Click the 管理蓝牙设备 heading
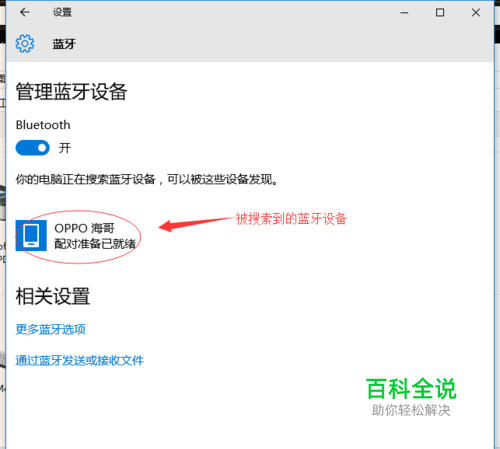500x449 pixels. tap(71, 92)
